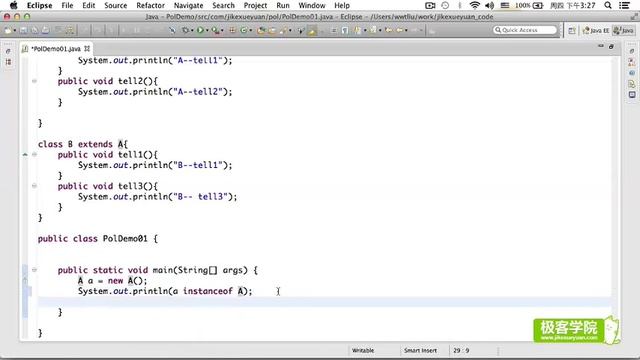
Task: Click the Previous Annotation icon
Action: (373, 30)
